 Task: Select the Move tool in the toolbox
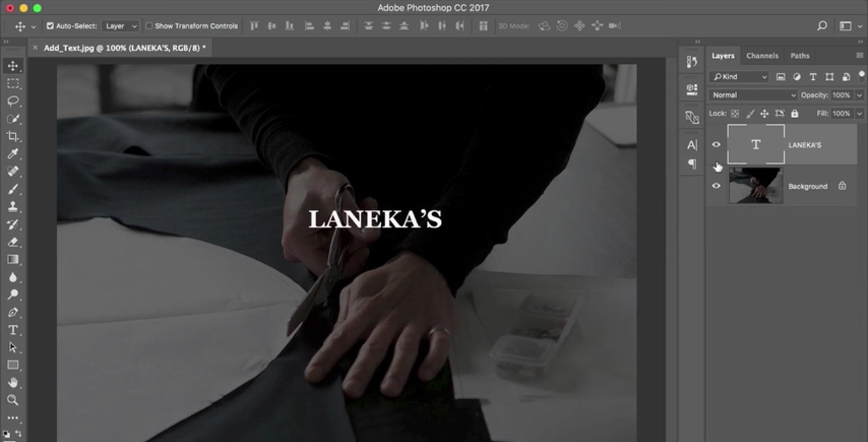(13, 66)
